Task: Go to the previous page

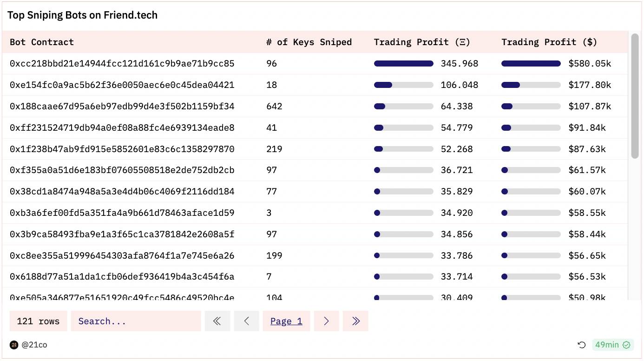Action: 246,321
